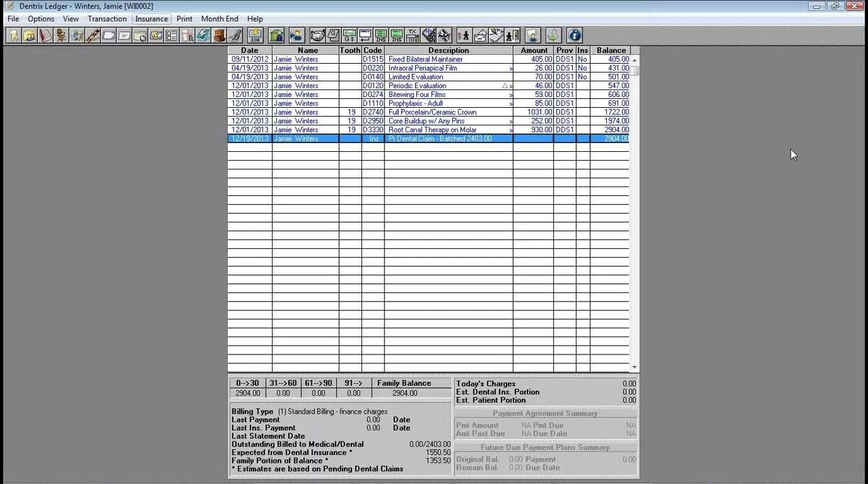Click the Tooth column header

(x=350, y=50)
